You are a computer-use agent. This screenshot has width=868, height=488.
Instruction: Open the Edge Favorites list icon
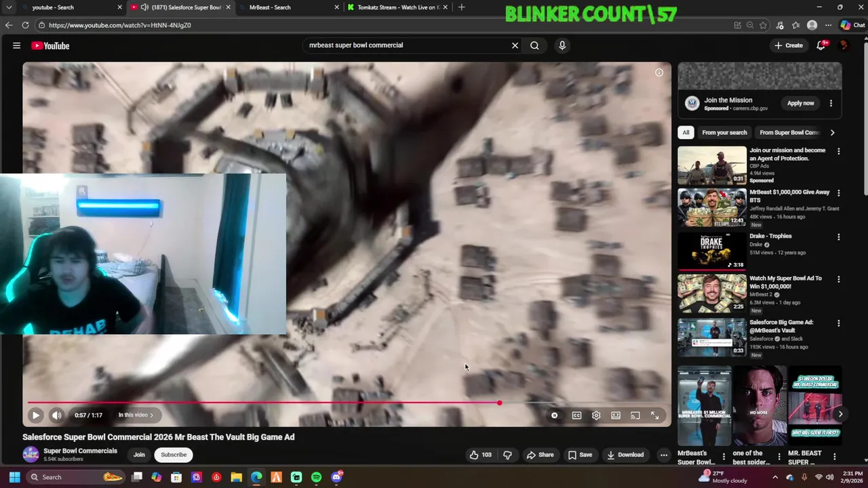[795, 25]
